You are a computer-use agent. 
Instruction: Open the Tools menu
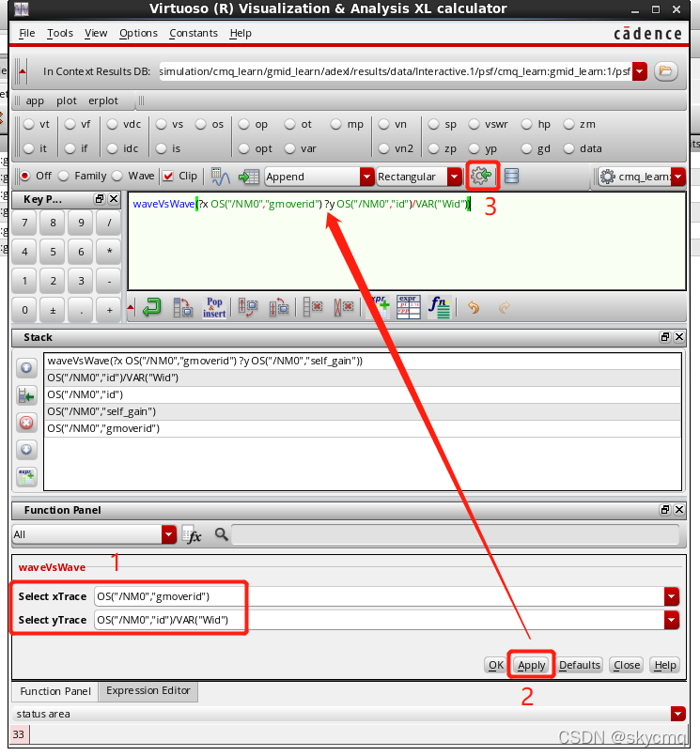[60, 33]
